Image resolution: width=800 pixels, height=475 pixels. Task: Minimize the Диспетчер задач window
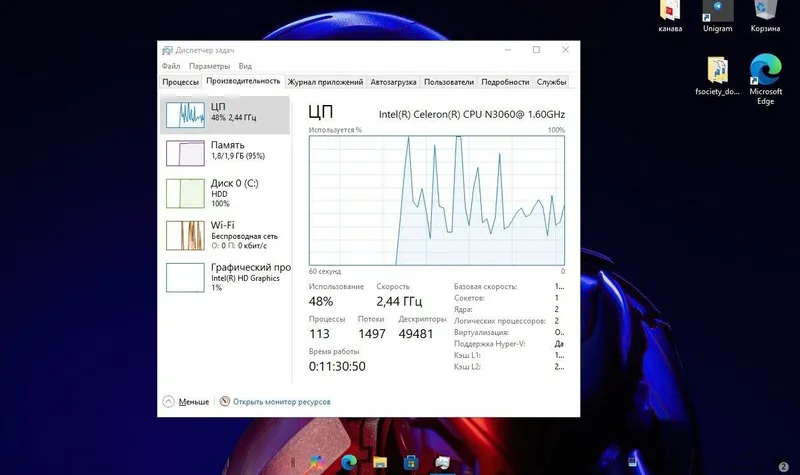[508, 49]
